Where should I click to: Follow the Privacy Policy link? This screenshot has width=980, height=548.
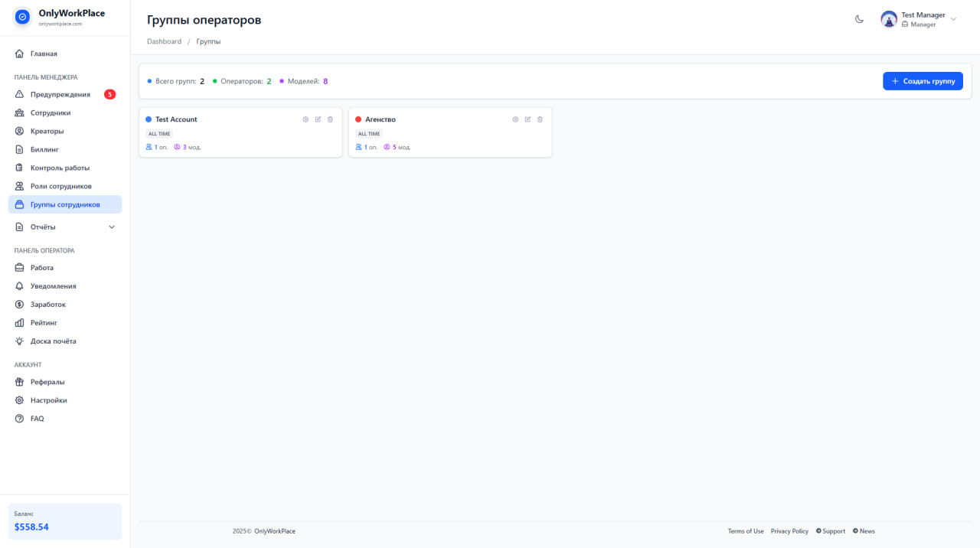pos(789,530)
